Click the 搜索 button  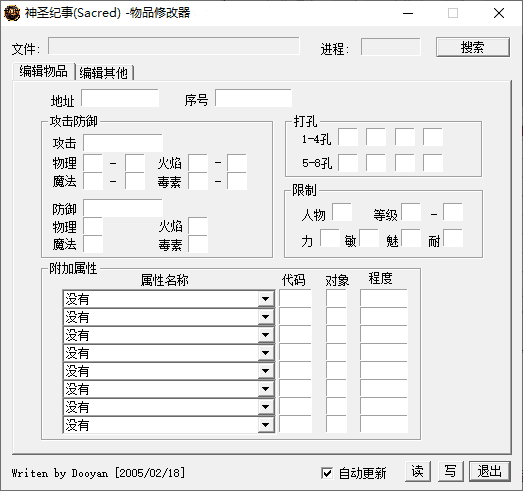point(473,47)
